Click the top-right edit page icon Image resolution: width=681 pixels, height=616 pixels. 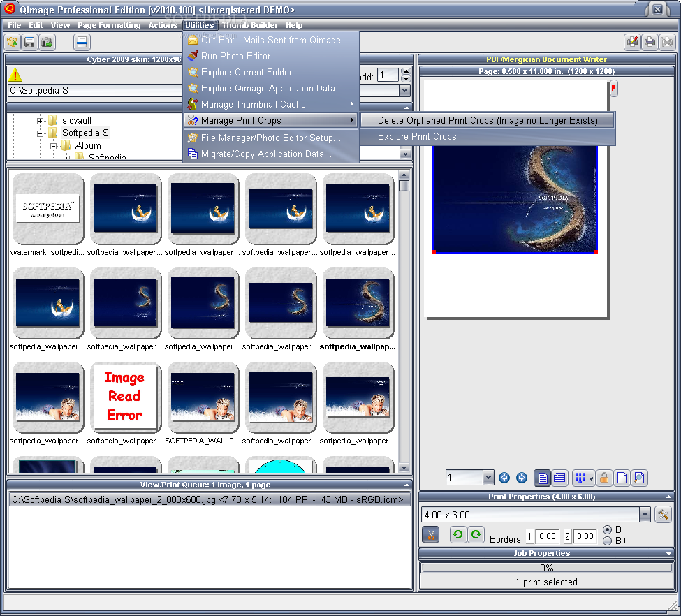633,42
